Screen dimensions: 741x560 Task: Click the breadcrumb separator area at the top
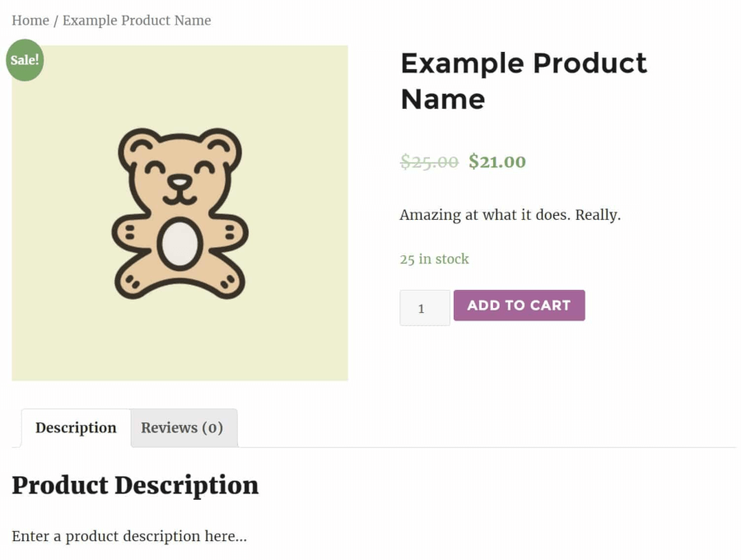[55, 20]
